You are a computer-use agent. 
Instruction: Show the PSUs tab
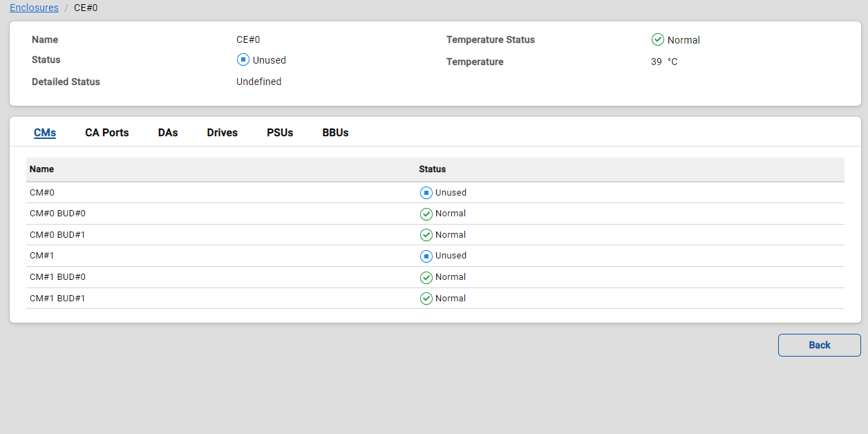coord(280,133)
